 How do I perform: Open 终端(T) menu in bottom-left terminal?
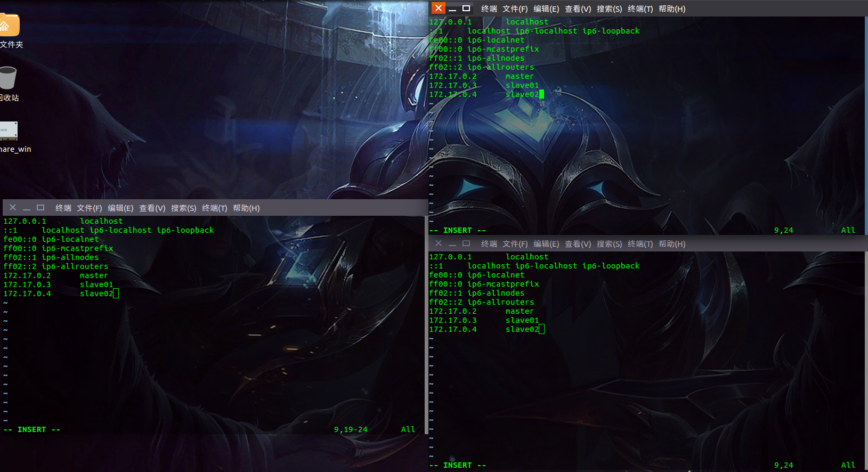(214, 208)
